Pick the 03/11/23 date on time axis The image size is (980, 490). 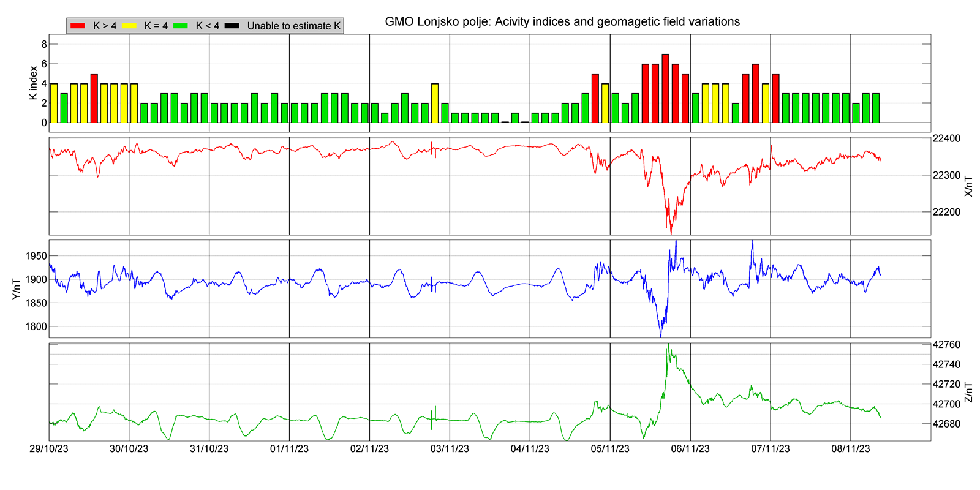(450, 449)
